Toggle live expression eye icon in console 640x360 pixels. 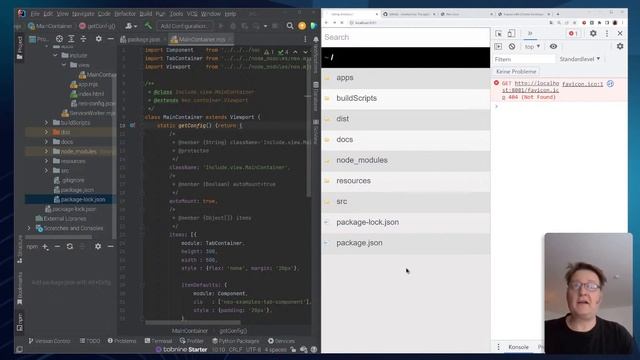point(553,47)
